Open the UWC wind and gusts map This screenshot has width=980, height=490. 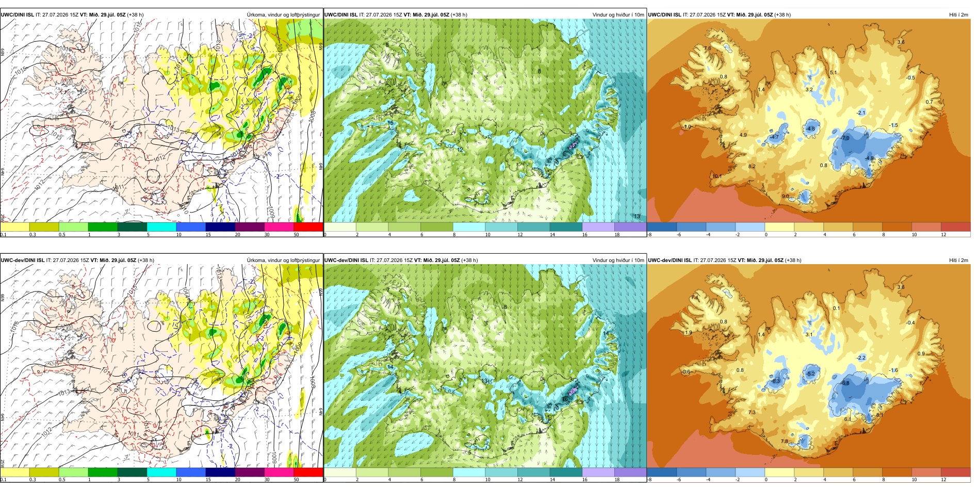click(485, 121)
